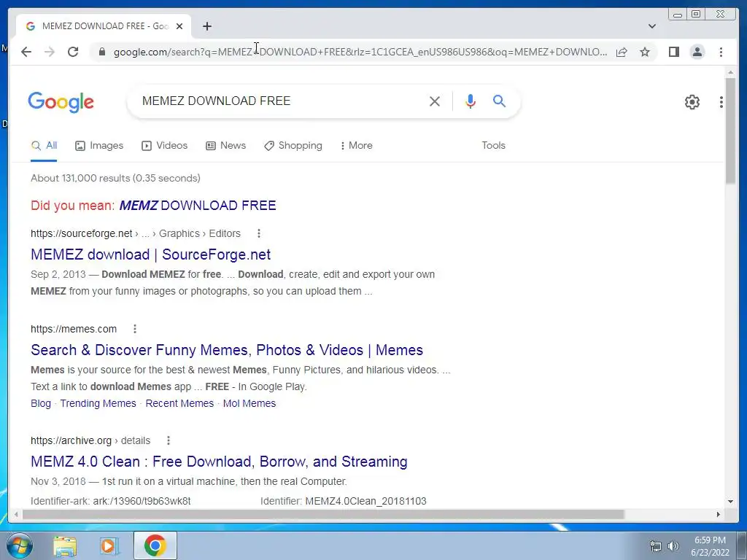Close the MEMEZ DOWNLOAD FREE tab
Image resolution: width=747 pixels, height=560 pixels.
(179, 26)
